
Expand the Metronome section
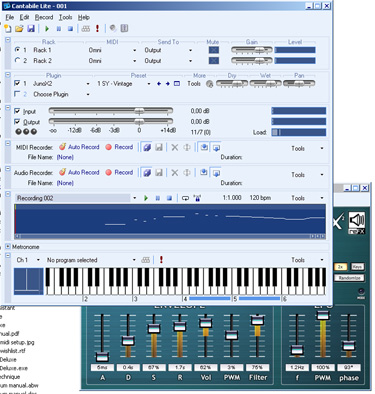8,247
